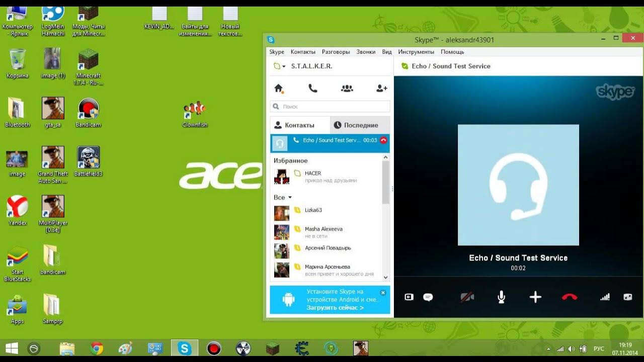The width and height of the screenshot is (644, 362).
Task: Open the Звонки menu
Action: point(366,52)
